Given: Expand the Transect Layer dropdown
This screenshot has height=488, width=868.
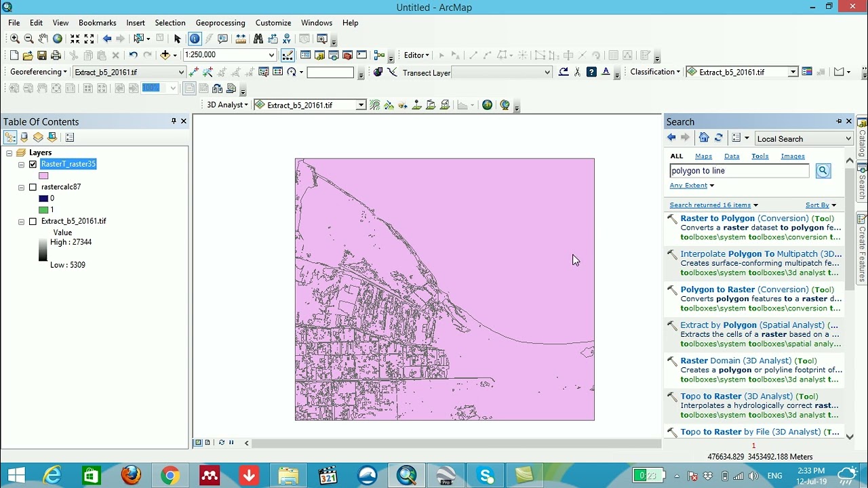Looking at the screenshot, I should coord(547,73).
